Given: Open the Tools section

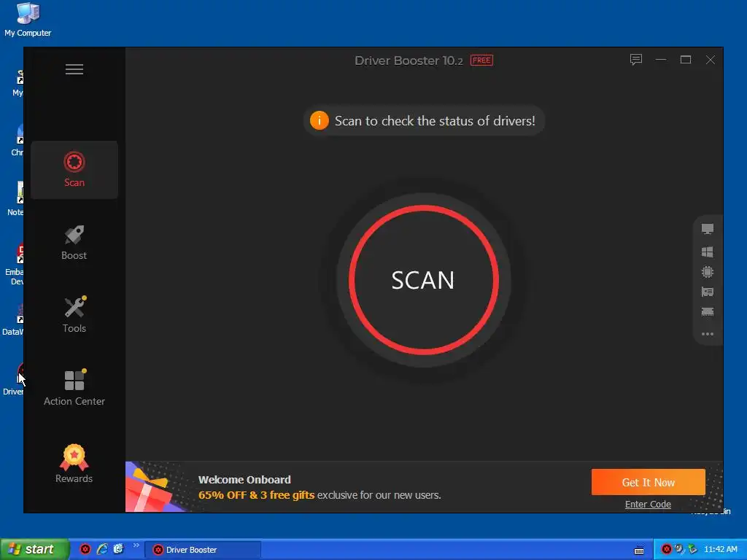Looking at the screenshot, I should [74, 315].
